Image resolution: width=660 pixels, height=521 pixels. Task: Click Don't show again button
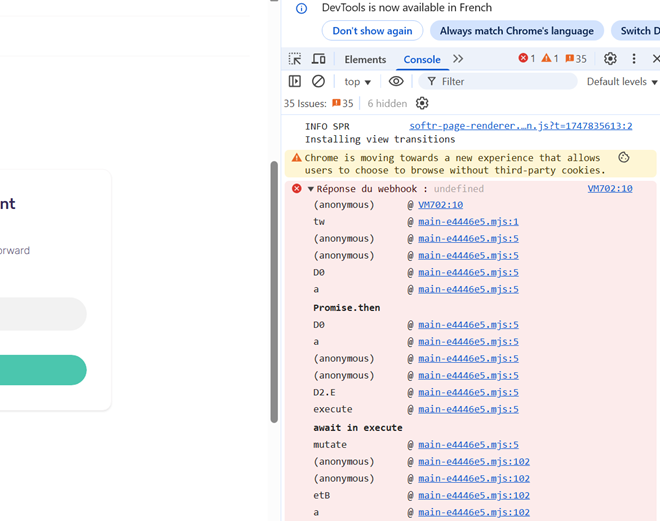pyautogui.click(x=372, y=31)
